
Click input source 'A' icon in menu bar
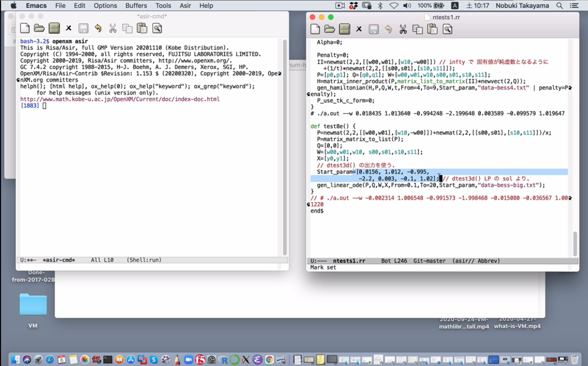click(455, 5)
